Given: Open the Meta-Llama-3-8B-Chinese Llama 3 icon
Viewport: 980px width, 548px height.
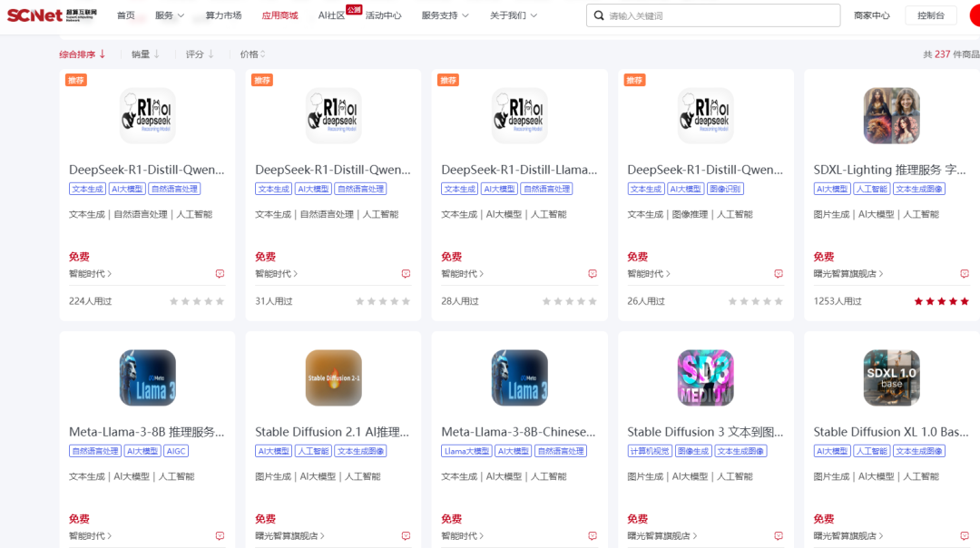Looking at the screenshot, I should click(519, 378).
